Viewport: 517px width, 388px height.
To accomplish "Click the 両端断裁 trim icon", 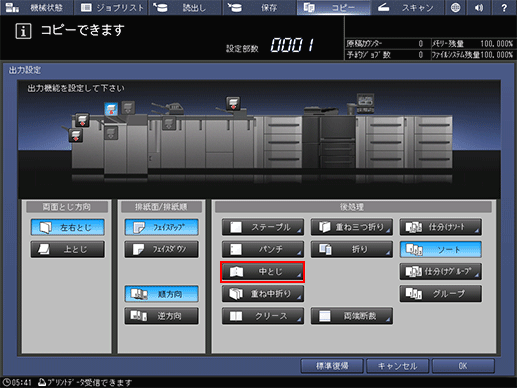I will tap(325, 316).
